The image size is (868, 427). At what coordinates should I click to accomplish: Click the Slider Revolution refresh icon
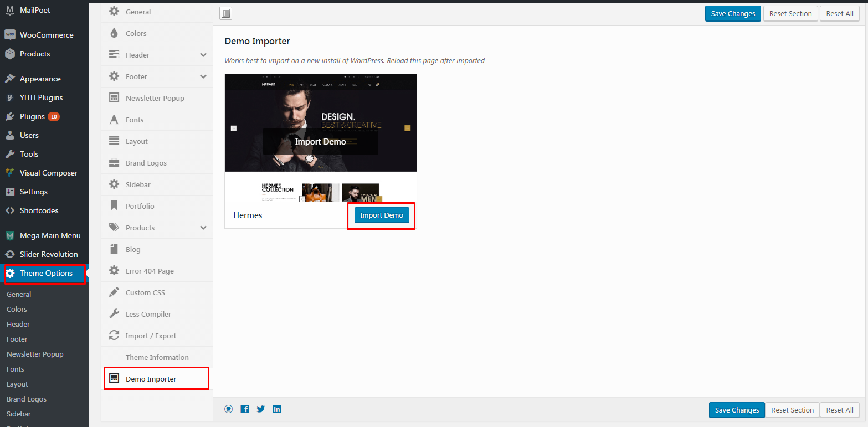click(x=10, y=254)
